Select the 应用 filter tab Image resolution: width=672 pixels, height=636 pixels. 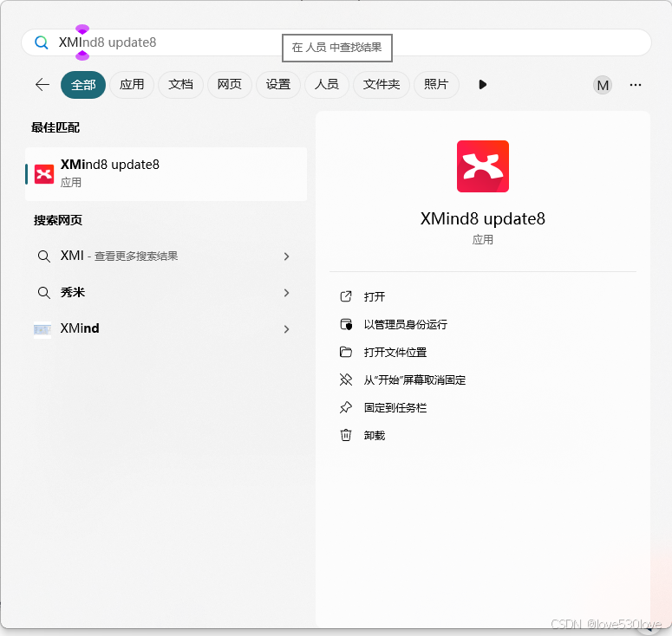point(132,85)
